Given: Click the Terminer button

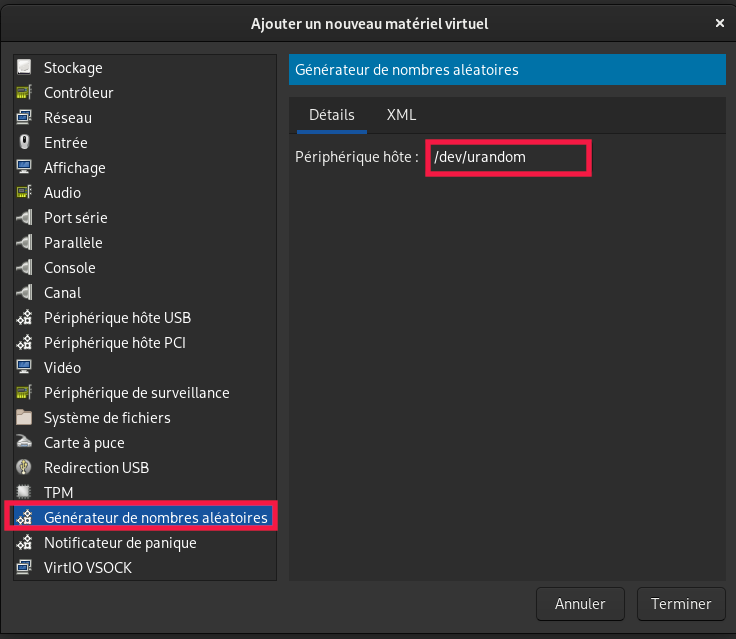Looking at the screenshot, I should click(680, 604).
